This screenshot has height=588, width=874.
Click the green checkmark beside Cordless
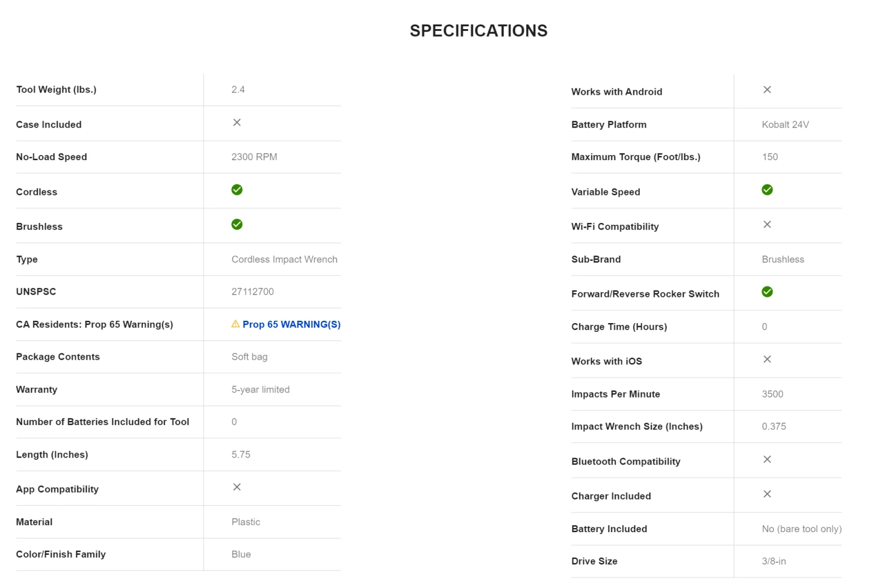pos(237,190)
